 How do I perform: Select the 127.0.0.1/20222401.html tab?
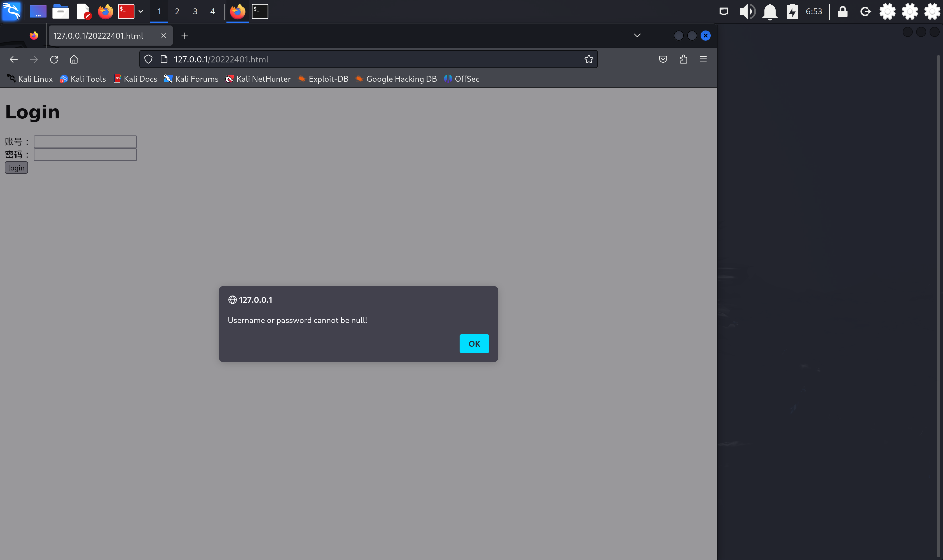point(99,36)
